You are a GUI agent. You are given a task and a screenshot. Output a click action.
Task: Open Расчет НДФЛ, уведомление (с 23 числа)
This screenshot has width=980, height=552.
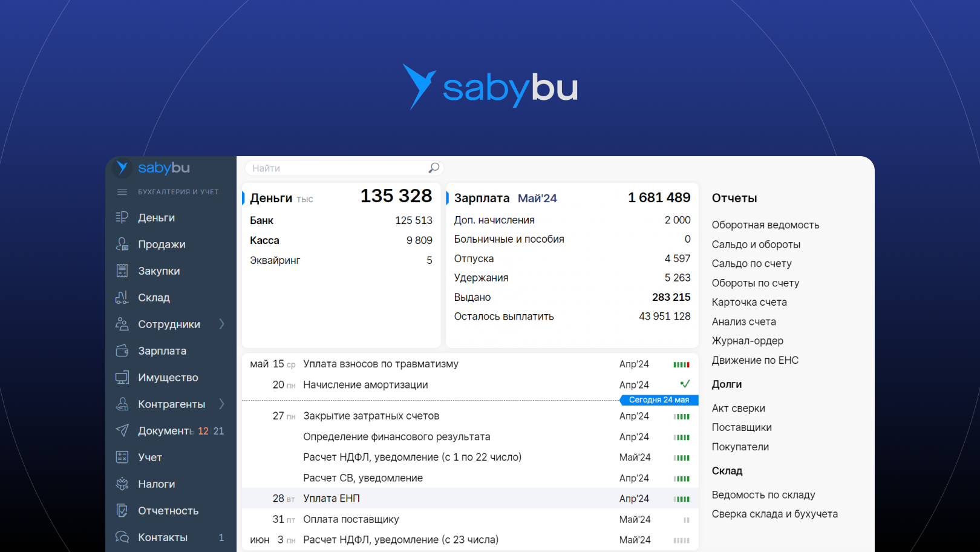click(400, 539)
